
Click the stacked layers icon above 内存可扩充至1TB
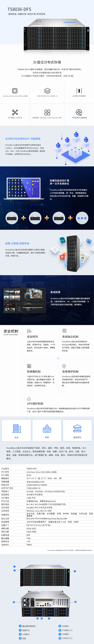pos(47,91)
